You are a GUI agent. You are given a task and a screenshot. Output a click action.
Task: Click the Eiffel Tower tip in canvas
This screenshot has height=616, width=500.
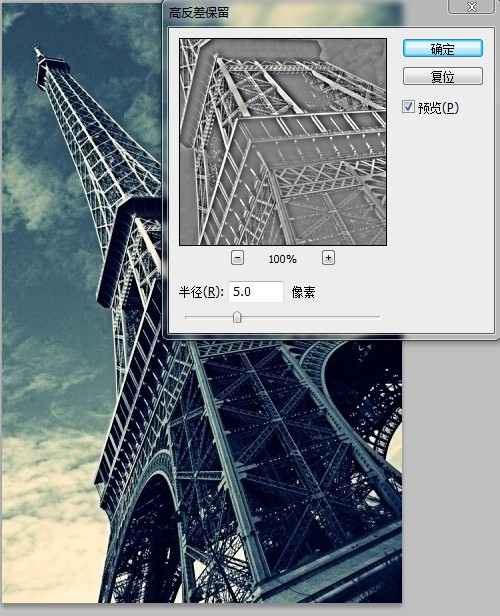[x=38, y=51]
